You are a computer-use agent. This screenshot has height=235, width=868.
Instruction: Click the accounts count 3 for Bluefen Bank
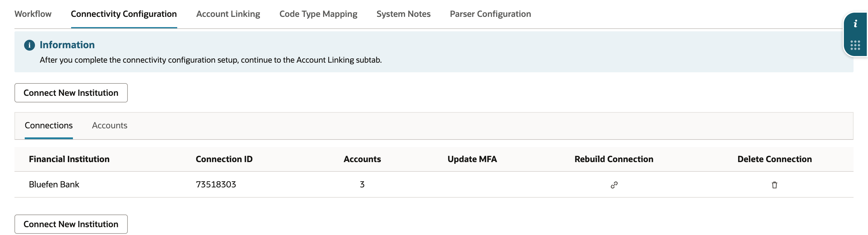(362, 184)
